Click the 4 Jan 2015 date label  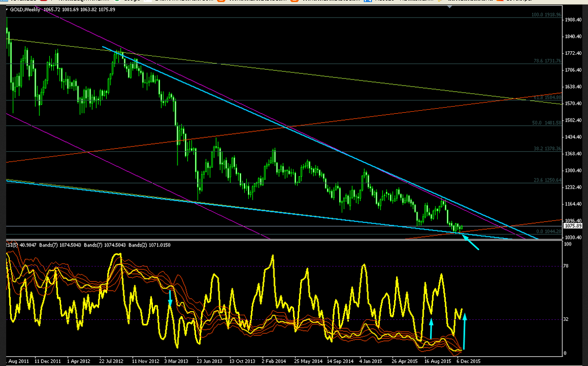tap(371, 361)
